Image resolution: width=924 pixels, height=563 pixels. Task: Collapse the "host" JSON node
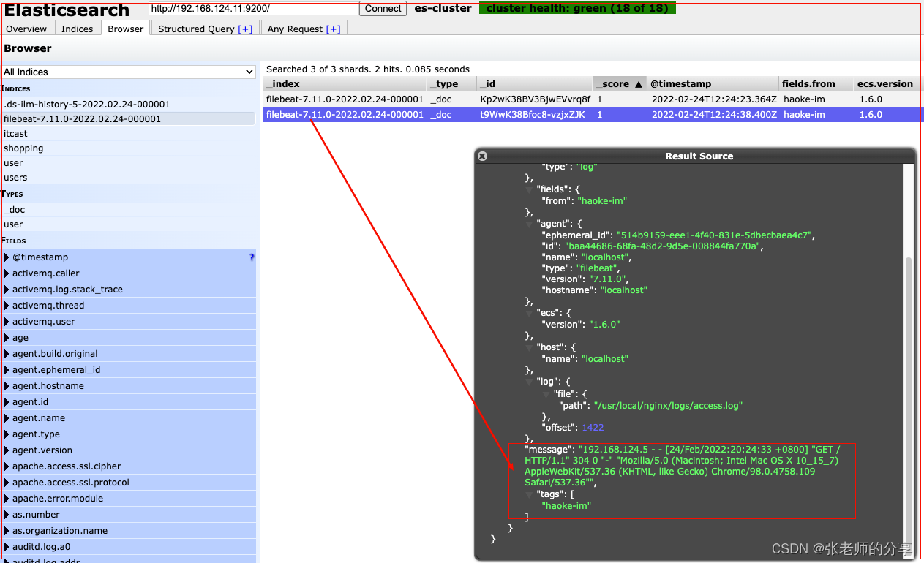pos(529,347)
